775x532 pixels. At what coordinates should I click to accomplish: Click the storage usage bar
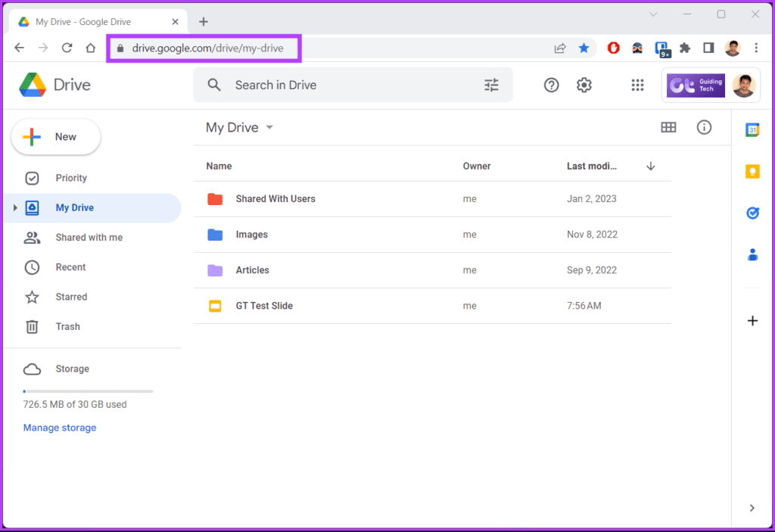coord(88,391)
